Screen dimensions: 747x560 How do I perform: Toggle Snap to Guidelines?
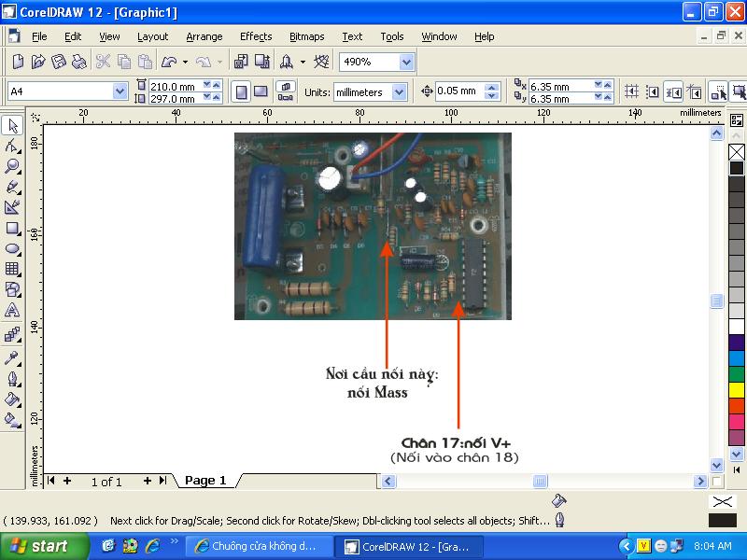point(652,91)
